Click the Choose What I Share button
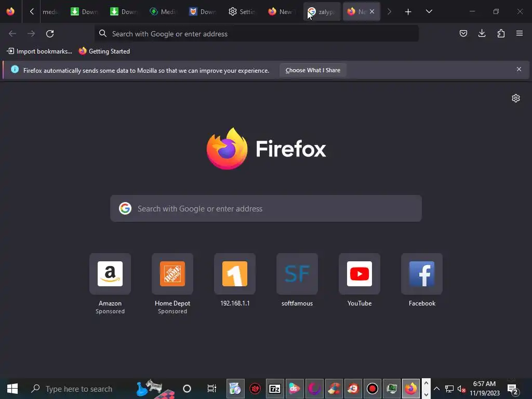The image size is (532, 399). click(313, 70)
